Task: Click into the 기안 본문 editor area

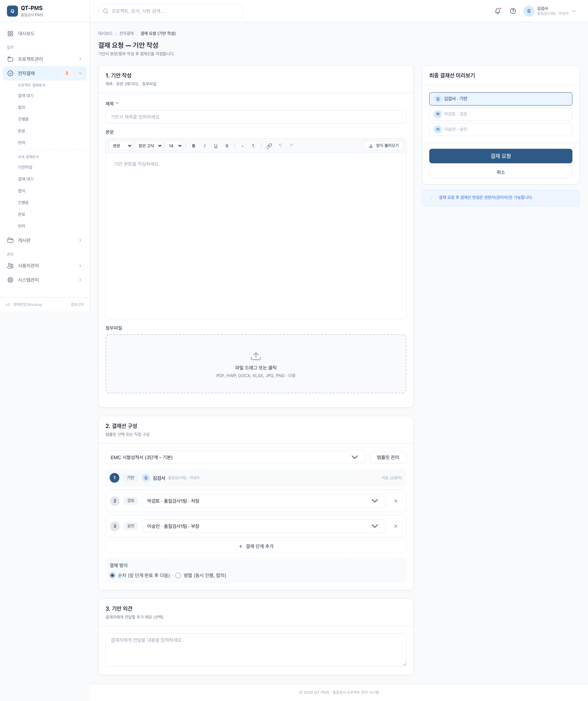Action: pos(256,236)
